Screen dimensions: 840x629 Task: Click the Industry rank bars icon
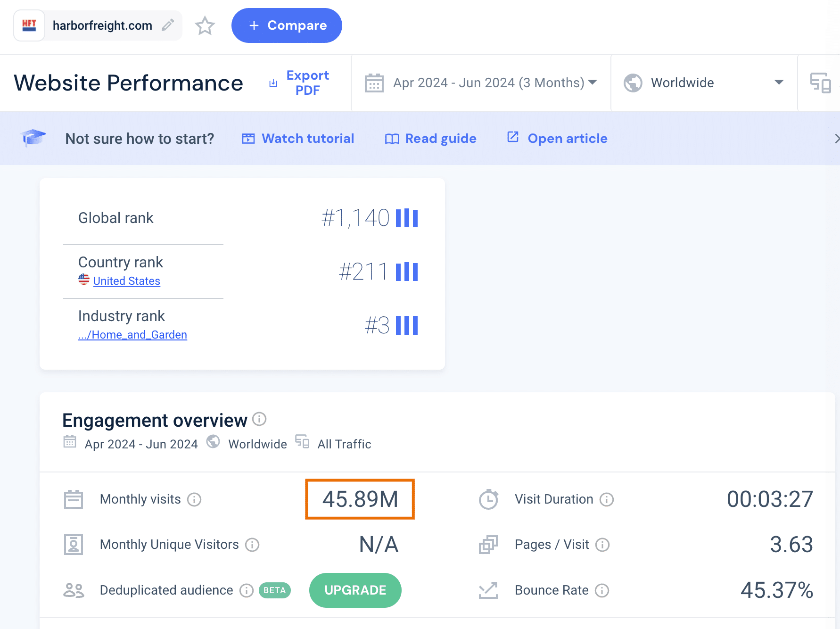[x=407, y=325]
